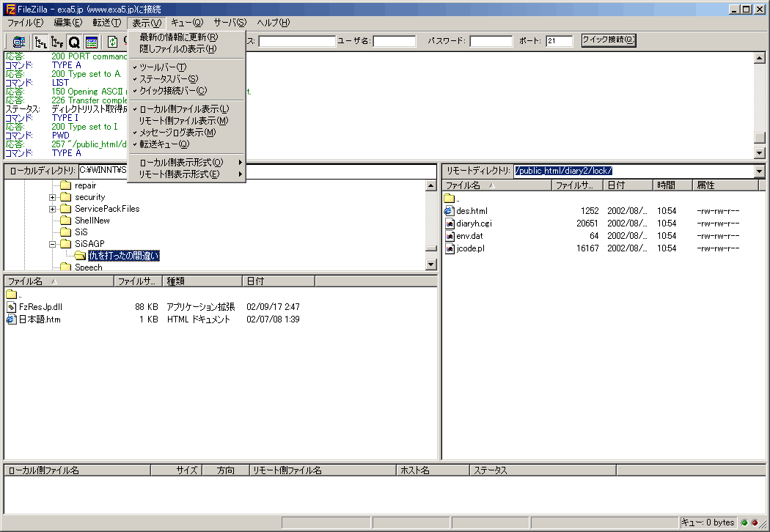Expand the security folder tree node
The width and height of the screenshot is (770, 532).
(x=52, y=197)
